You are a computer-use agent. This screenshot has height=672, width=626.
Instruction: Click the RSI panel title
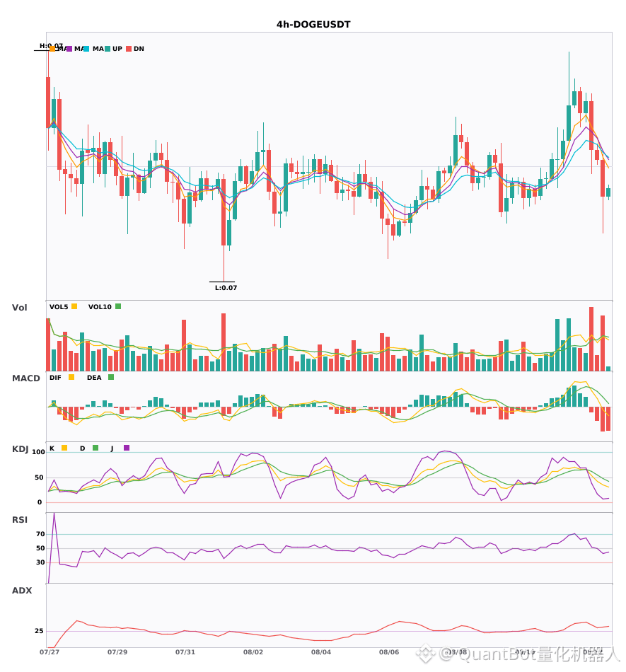tap(20, 520)
